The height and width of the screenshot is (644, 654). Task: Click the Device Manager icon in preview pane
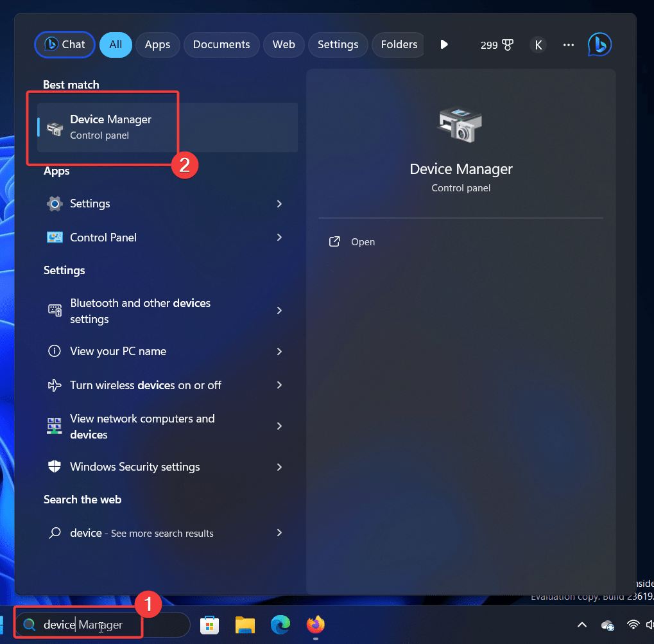tap(460, 125)
